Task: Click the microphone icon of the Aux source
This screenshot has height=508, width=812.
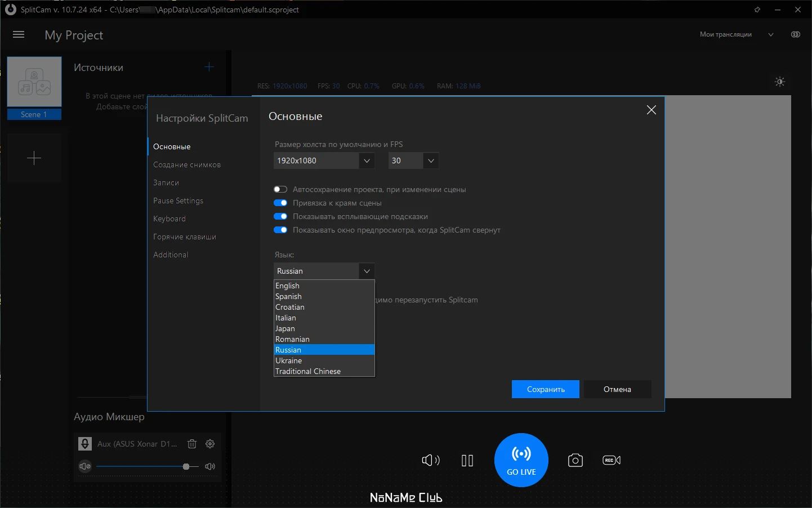Action: coord(85,444)
